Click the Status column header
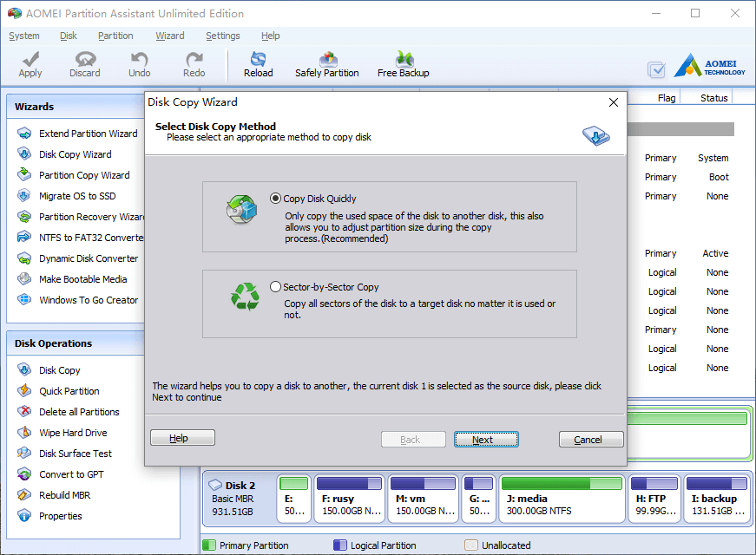The width and height of the screenshot is (756, 555). pyautogui.click(x=713, y=98)
